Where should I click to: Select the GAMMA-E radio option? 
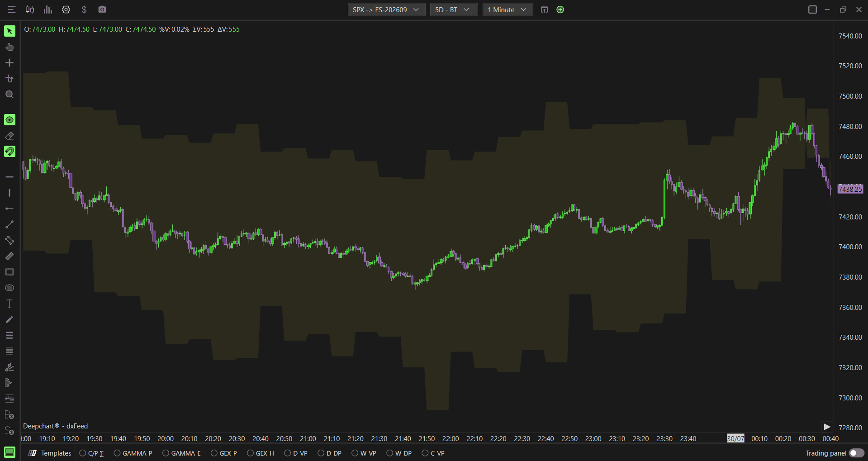point(181,453)
